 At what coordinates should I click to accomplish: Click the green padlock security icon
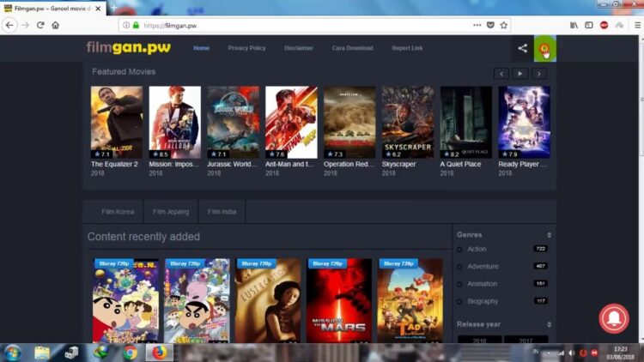pyautogui.click(x=136, y=26)
